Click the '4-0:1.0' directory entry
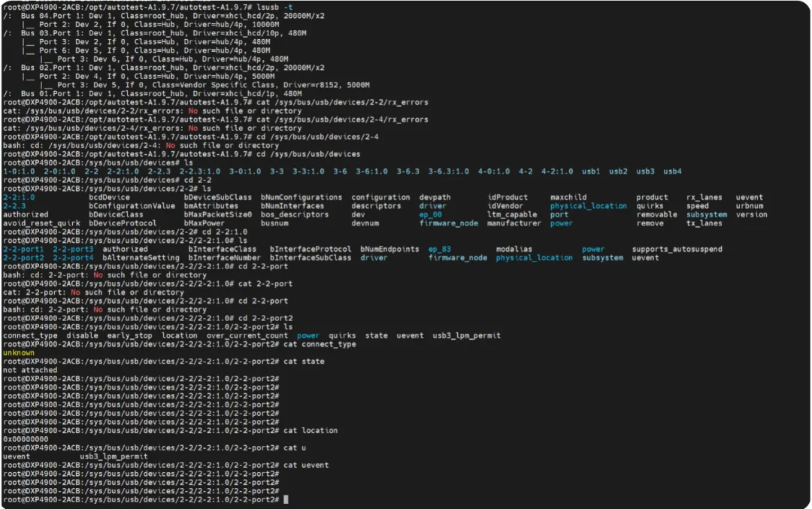812x509 pixels. pyautogui.click(x=493, y=171)
